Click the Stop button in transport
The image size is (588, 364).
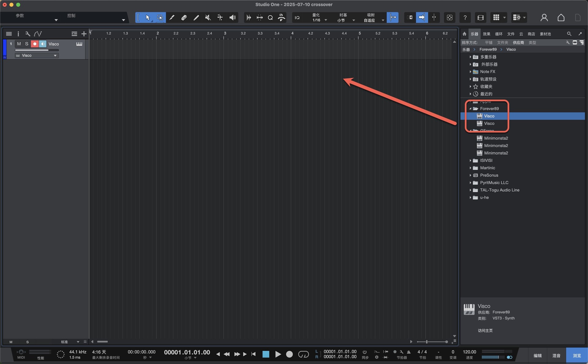tap(266, 354)
